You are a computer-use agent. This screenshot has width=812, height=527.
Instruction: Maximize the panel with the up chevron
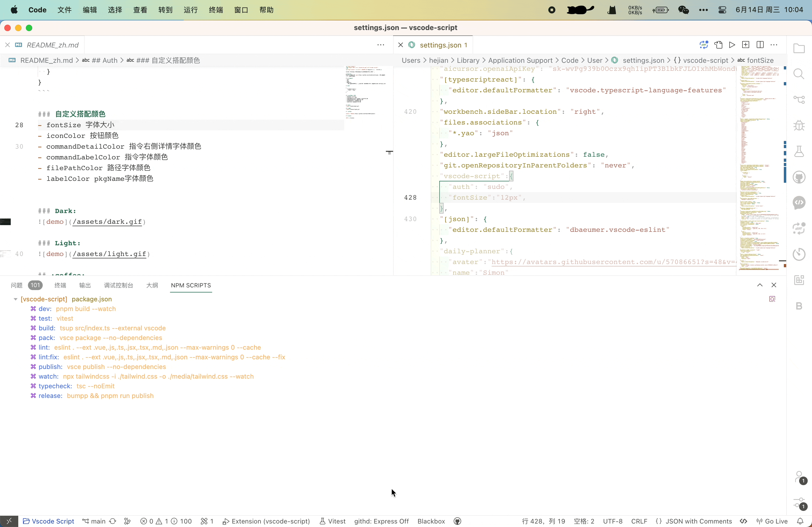click(x=760, y=285)
